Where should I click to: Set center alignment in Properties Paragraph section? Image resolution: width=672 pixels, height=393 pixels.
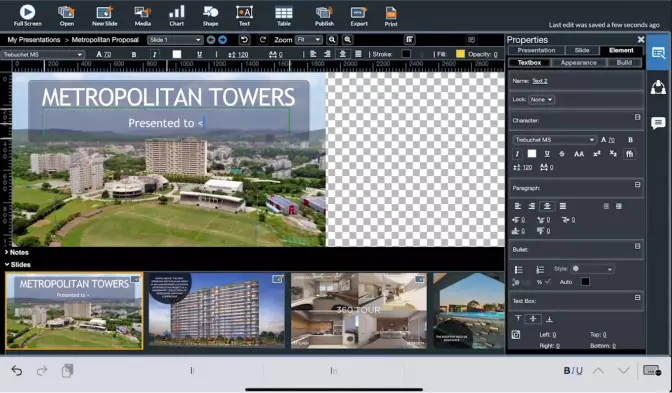tap(547, 206)
